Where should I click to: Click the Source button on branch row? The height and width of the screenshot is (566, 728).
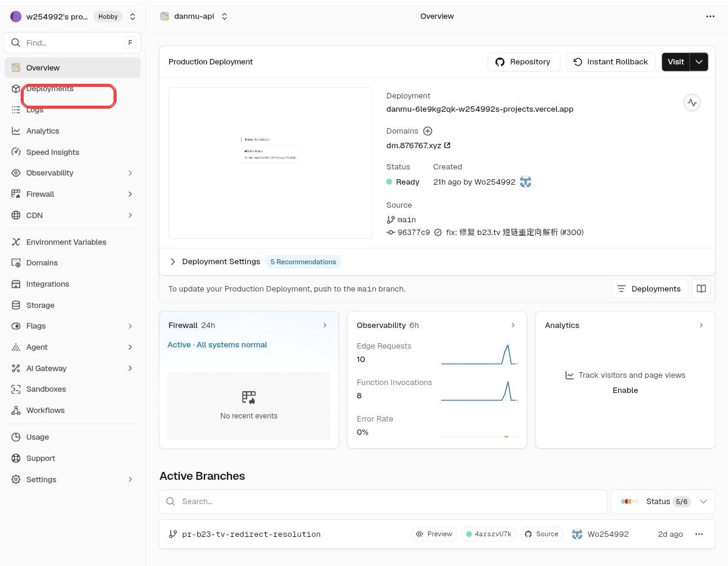point(542,534)
